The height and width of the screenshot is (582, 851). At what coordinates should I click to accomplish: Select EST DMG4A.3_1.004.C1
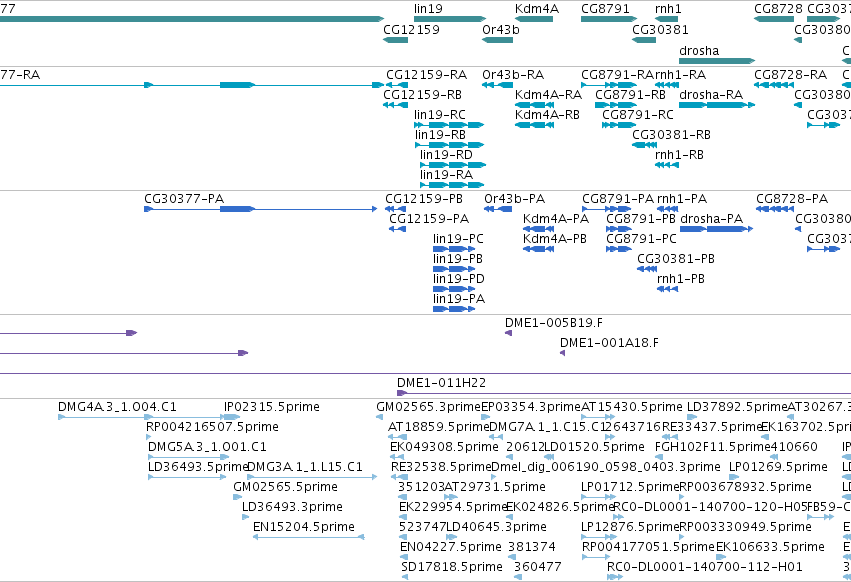tap(106, 417)
